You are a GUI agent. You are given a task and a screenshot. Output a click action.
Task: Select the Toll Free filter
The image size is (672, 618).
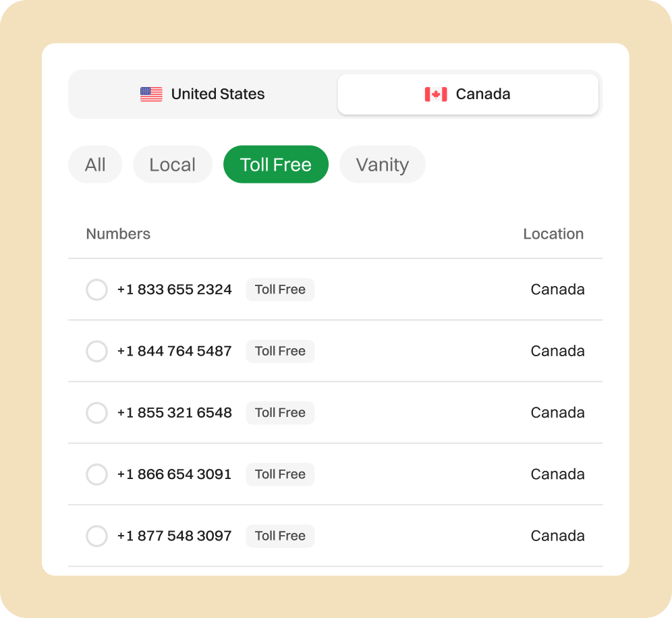[x=276, y=165]
